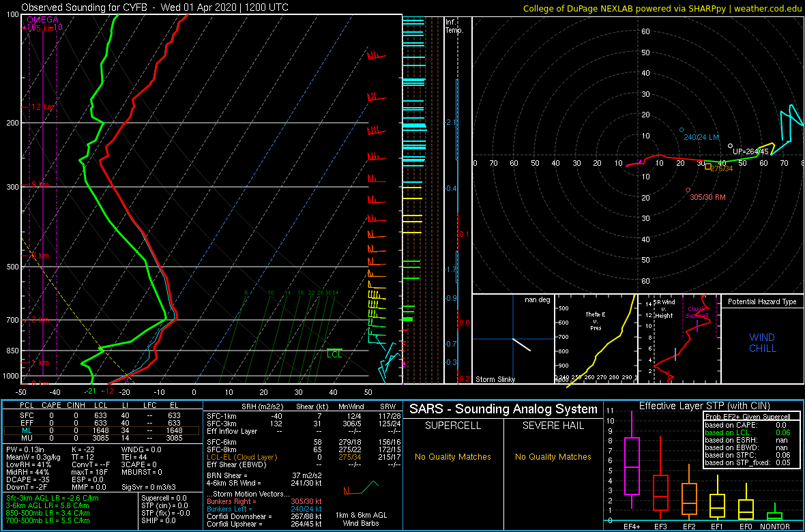Click the SHIP = 0.0 index
This screenshot has width=805, height=532.
[x=160, y=520]
